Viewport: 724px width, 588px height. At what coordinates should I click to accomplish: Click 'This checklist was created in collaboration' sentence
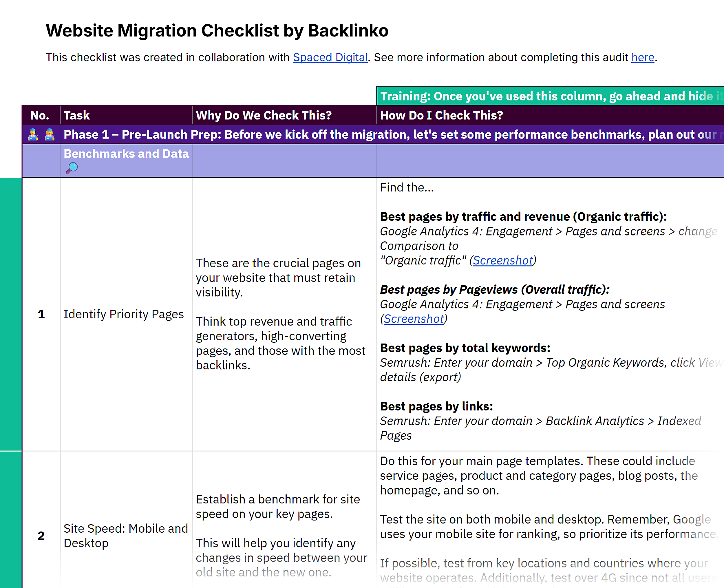[x=352, y=57]
